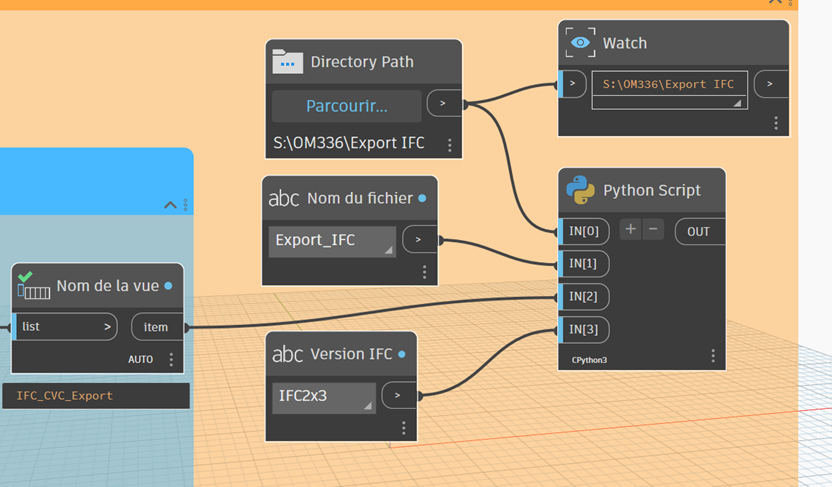Click the IFC2x3 text input field
Viewport: 832px width, 487px height.
pos(324,396)
